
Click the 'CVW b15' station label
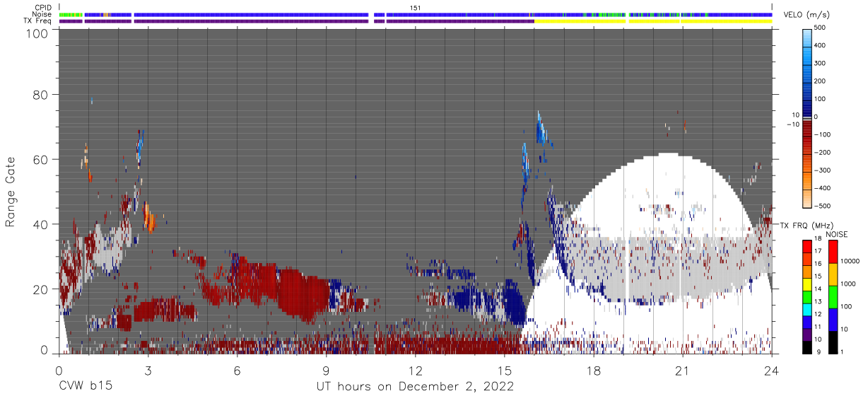86,387
